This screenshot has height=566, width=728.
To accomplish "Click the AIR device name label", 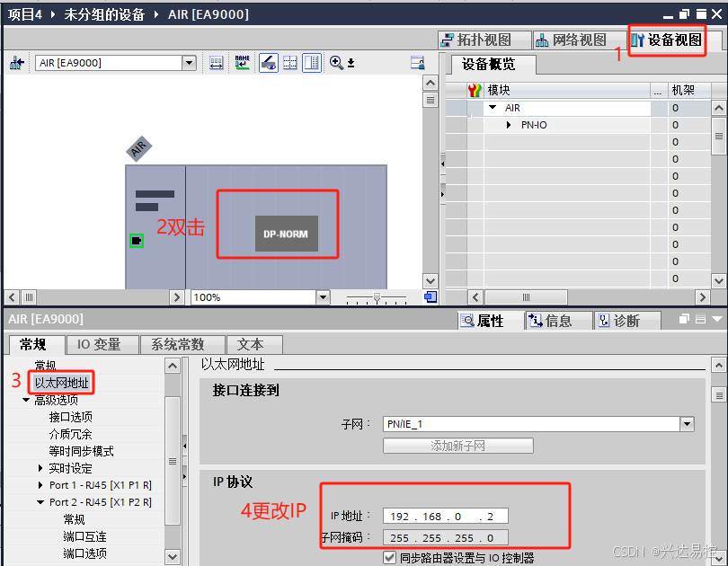I will point(138,149).
